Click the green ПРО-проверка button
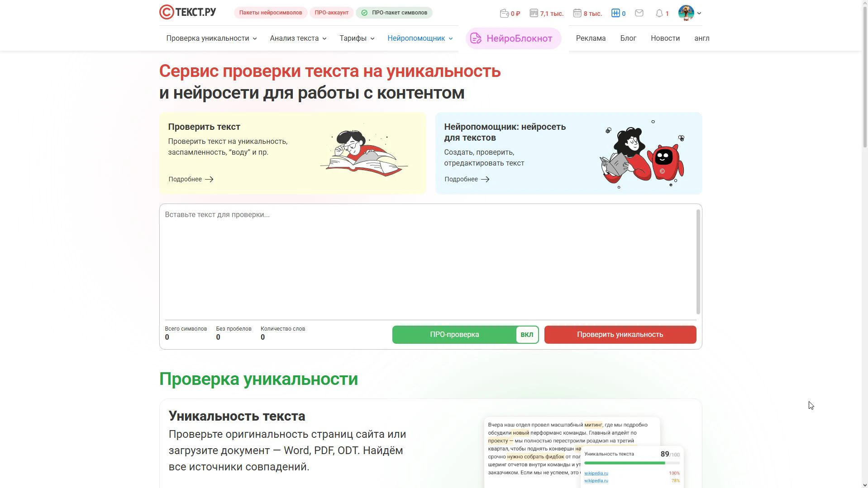 click(x=454, y=335)
